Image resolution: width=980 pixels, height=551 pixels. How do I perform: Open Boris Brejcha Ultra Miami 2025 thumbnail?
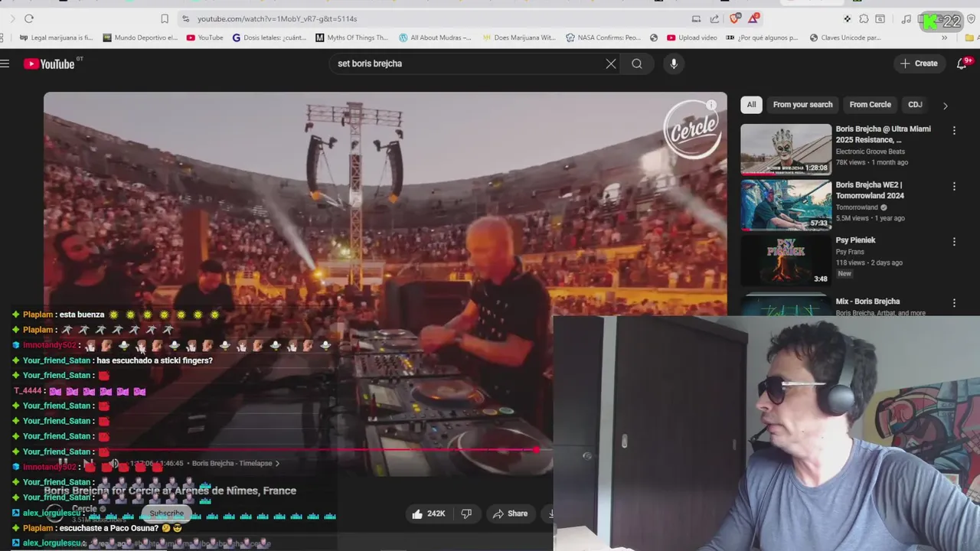pos(786,149)
